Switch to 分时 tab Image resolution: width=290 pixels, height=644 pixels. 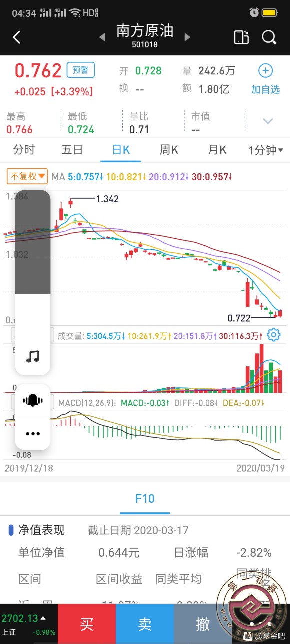pos(24,150)
